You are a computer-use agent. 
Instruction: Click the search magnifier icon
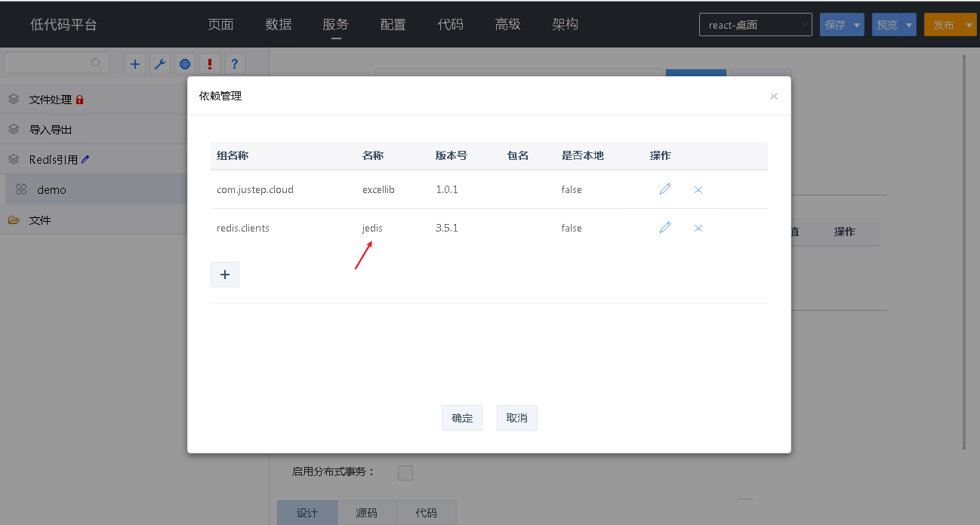(97, 63)
